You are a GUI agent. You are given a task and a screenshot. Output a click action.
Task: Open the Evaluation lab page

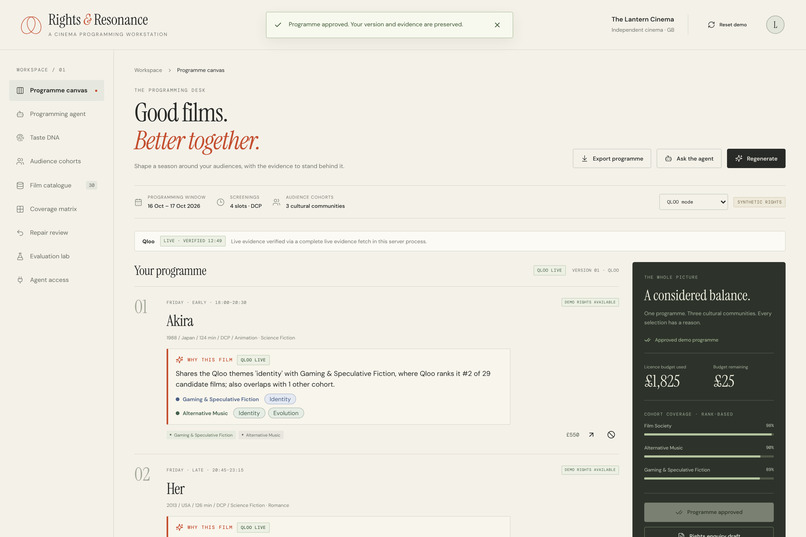[x=57, y=256]
